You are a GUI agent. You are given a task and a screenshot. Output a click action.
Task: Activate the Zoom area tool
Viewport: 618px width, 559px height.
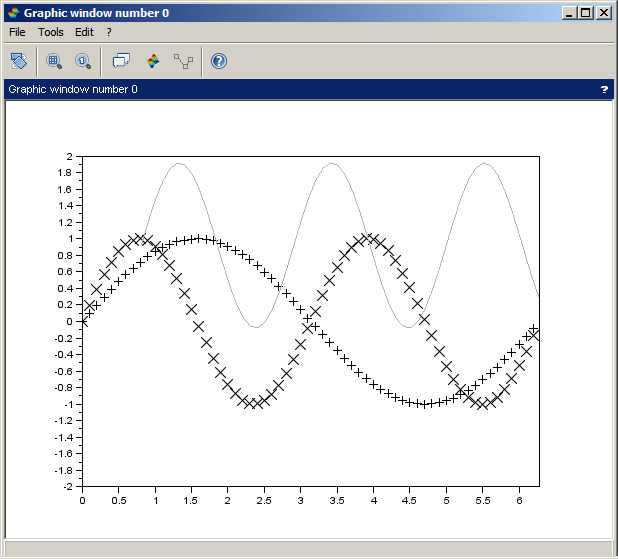(54, 61)
